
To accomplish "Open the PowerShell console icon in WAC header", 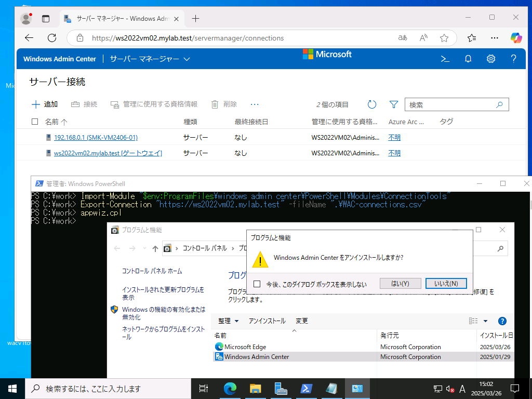I will click(x=445, y=59).
